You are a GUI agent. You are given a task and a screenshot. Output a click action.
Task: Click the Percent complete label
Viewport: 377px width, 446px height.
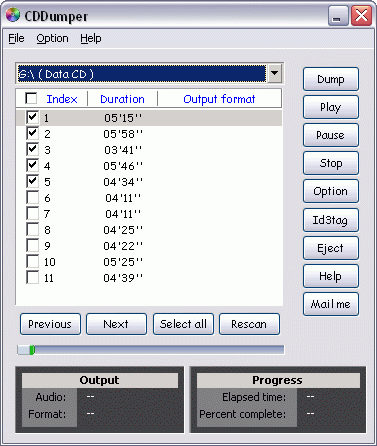pos(243,414)
